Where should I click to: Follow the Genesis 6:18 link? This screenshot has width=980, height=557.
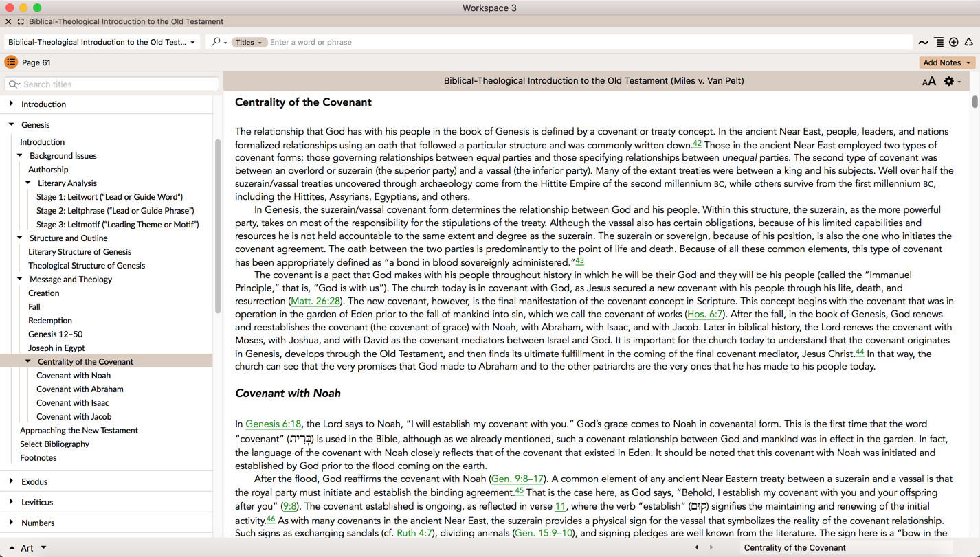coord(274,424)
